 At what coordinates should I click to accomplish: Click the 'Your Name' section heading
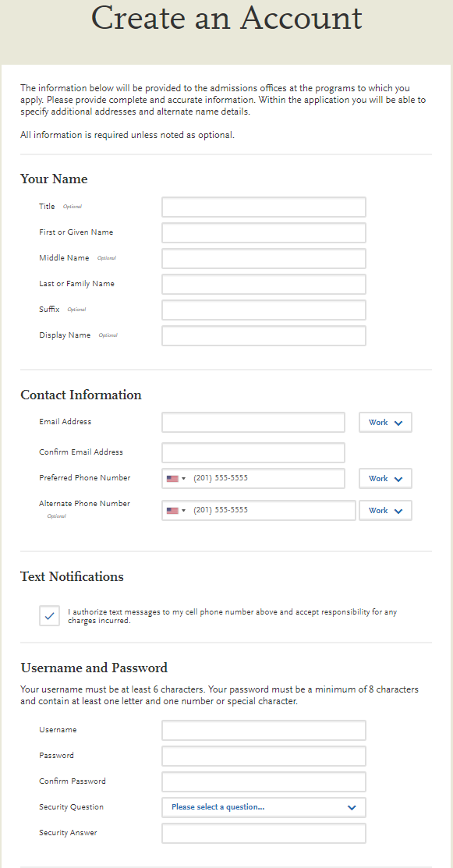tap(55, 179)
